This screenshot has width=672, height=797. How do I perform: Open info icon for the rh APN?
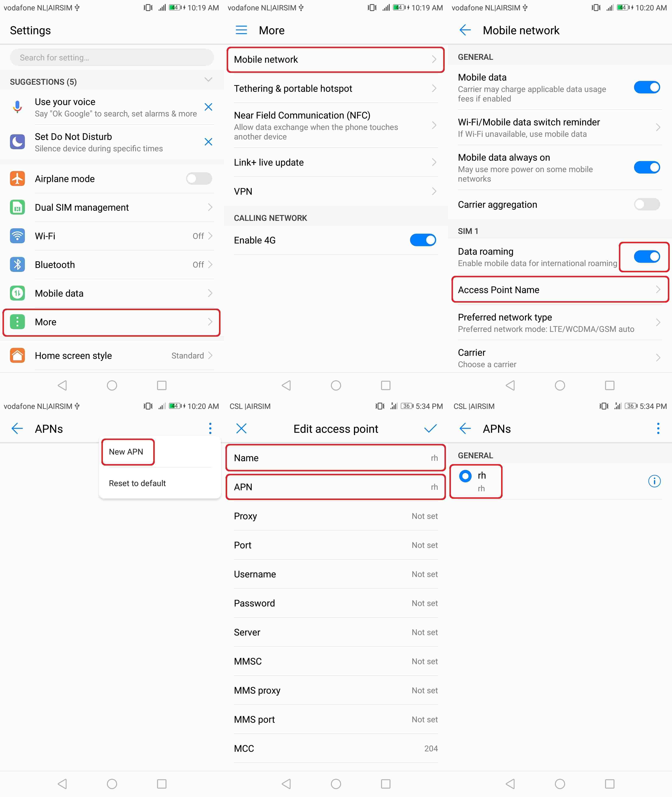coord(654,481)
